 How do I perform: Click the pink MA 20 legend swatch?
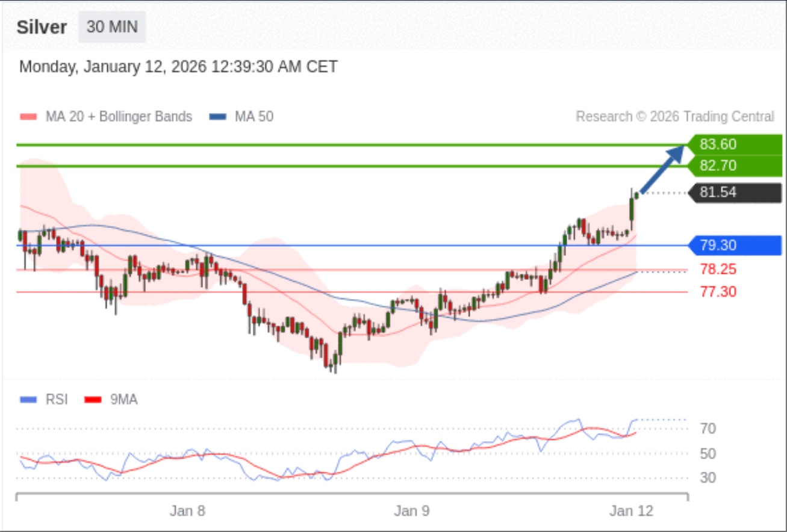(28, 117)
